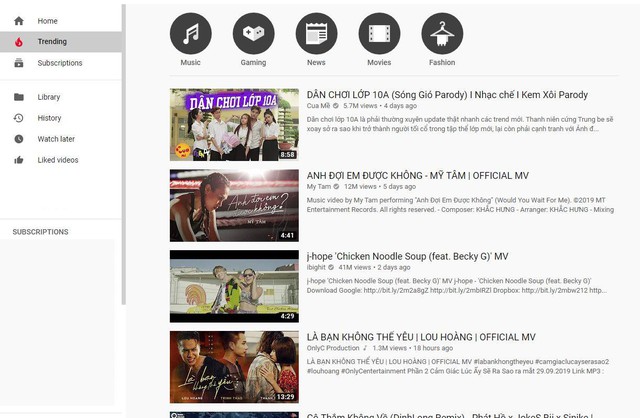Open LÀ BẠN KHÔNG THỂ YÊU thumbnail
This screenshot has height=418, width=640.
click(234, 367)
